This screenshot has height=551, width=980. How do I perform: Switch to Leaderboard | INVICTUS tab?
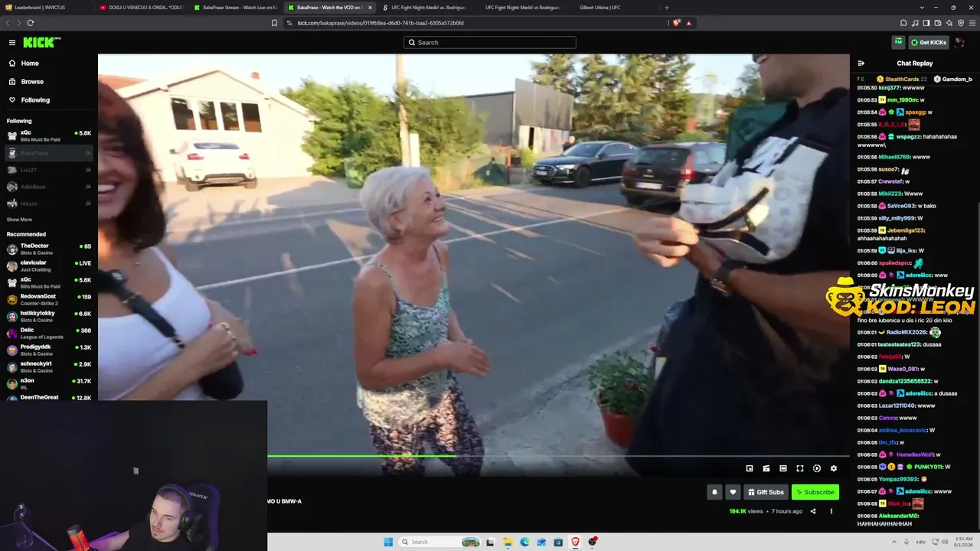[x=47, y=8]
